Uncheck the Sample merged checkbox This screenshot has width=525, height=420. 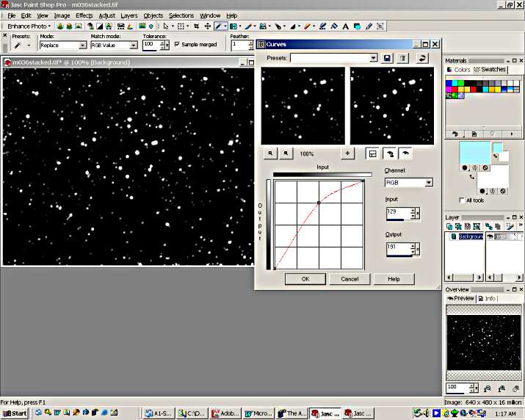177,44
